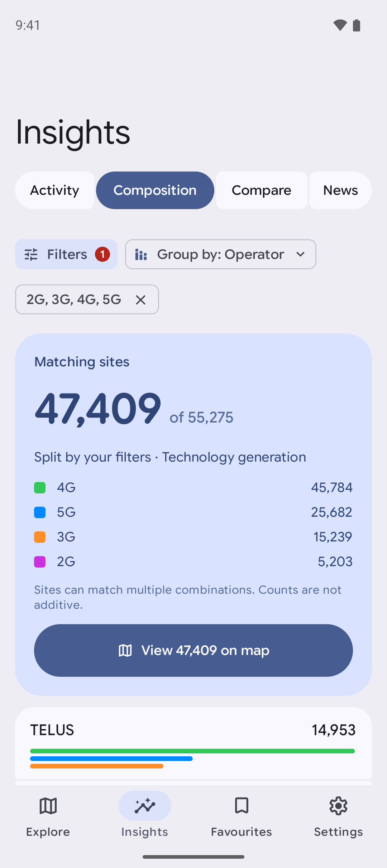This screenshot has width=387, height=868.
Task: Tap the battery status icon
Action: tap(357, 25)
